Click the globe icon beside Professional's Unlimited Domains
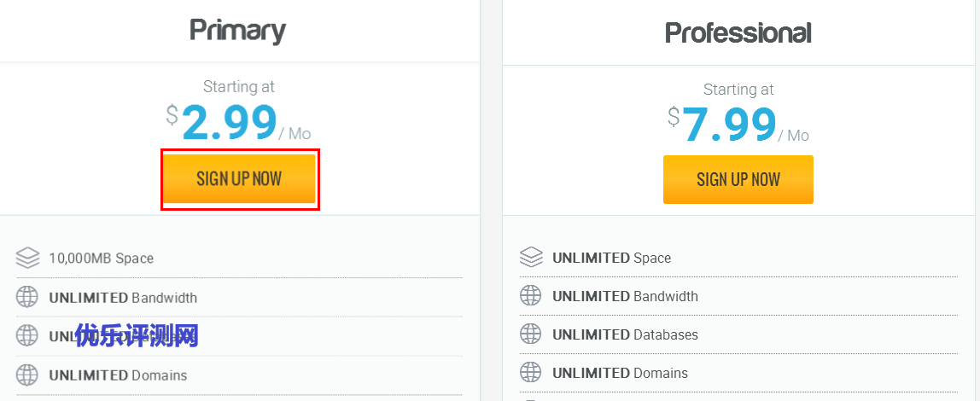980x401 pixels. [x=531, y=373]
